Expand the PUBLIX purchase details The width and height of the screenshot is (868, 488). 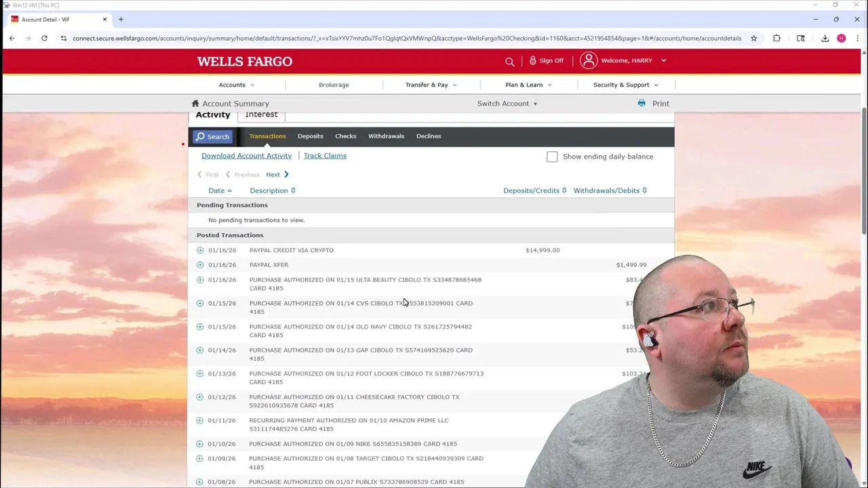tap(200, 482)
